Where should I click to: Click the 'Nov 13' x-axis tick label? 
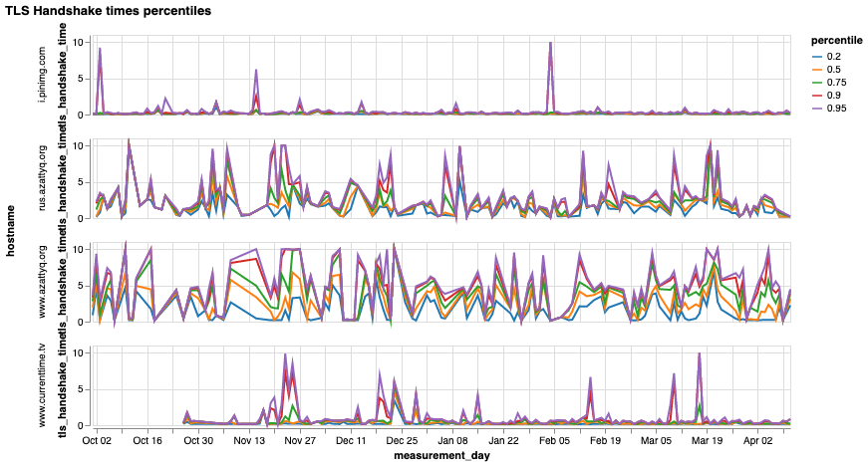[x=249, y=439]
